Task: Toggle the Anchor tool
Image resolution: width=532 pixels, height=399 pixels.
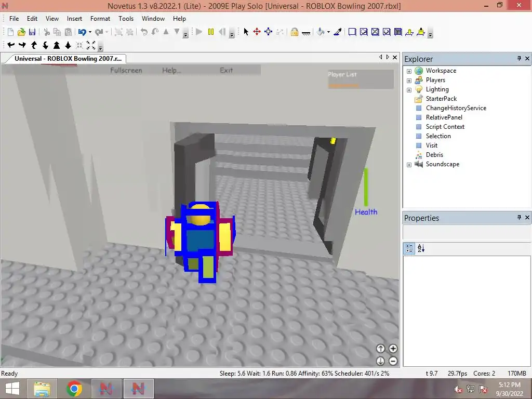Action: tap(306, 33)
